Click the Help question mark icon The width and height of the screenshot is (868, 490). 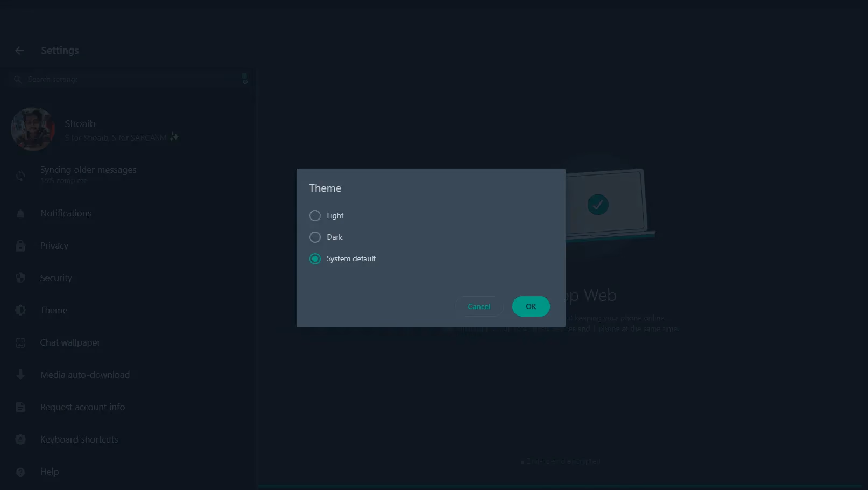click(20, 472)
